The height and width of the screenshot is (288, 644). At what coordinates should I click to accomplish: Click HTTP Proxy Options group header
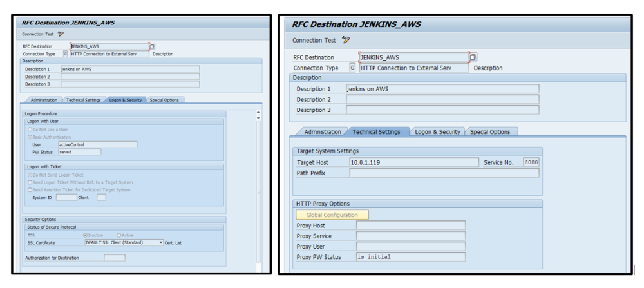click(418, 204)
